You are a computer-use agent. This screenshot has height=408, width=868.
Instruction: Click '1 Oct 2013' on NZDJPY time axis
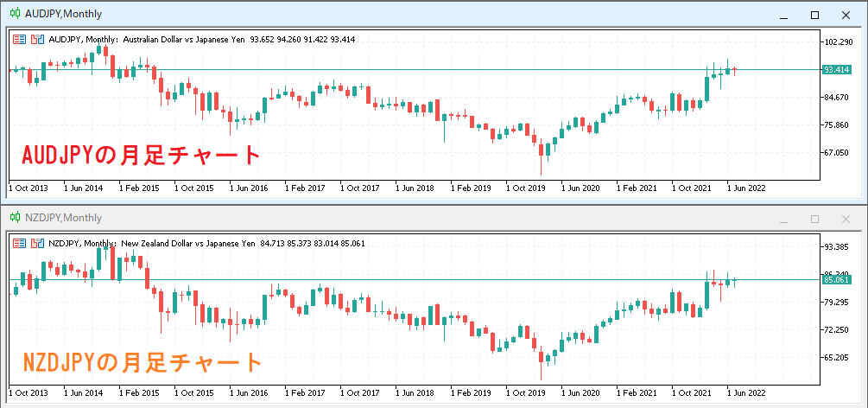coord(29,392)
